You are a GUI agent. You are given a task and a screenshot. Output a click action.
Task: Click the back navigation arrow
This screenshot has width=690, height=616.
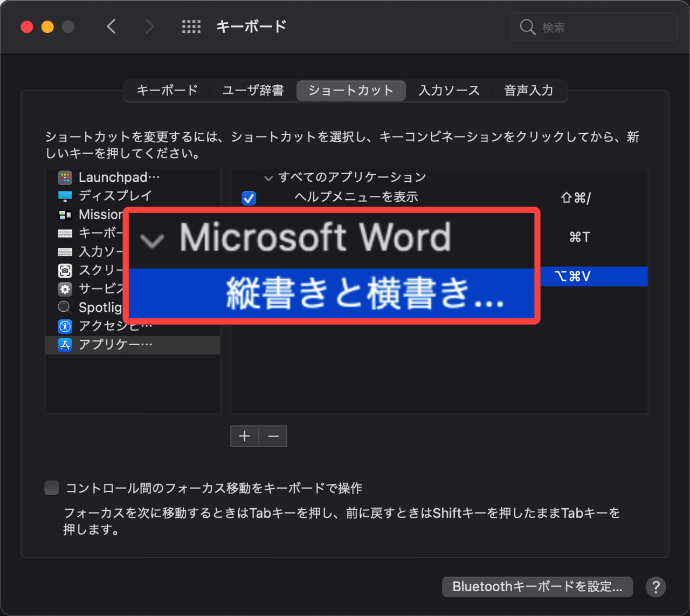[112, 26]
